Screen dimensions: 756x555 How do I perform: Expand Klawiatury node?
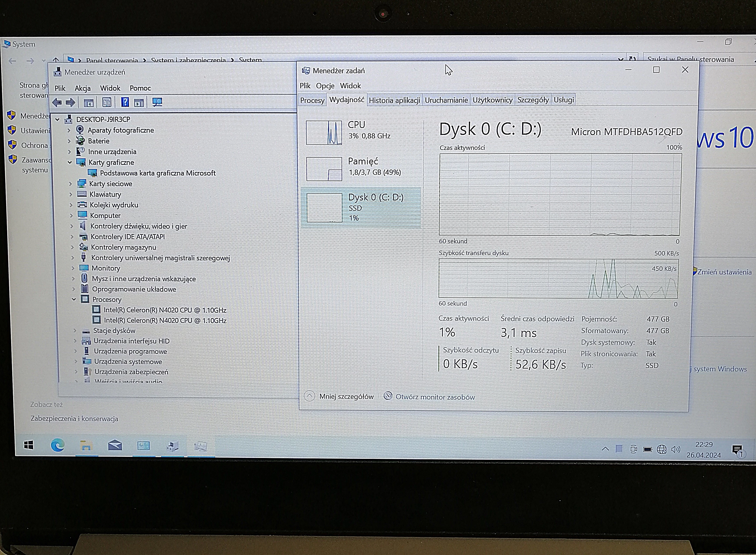(71, 194)
